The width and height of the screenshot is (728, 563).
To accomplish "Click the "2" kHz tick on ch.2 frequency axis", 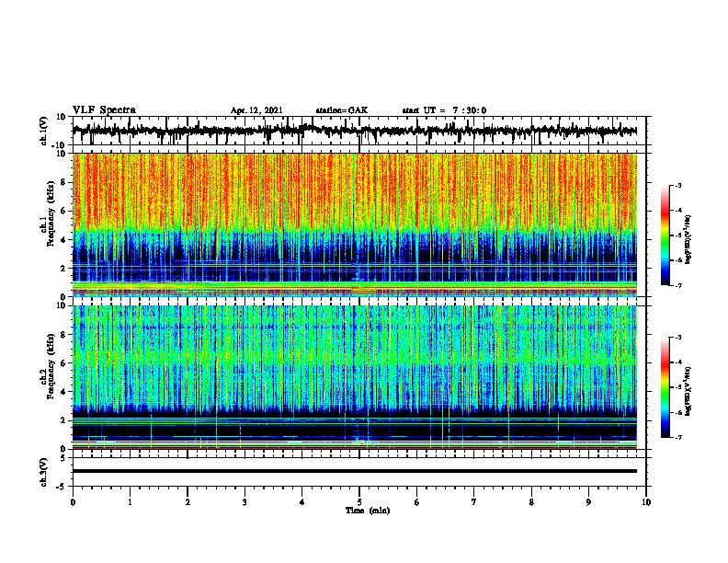I will coord(63,420).
